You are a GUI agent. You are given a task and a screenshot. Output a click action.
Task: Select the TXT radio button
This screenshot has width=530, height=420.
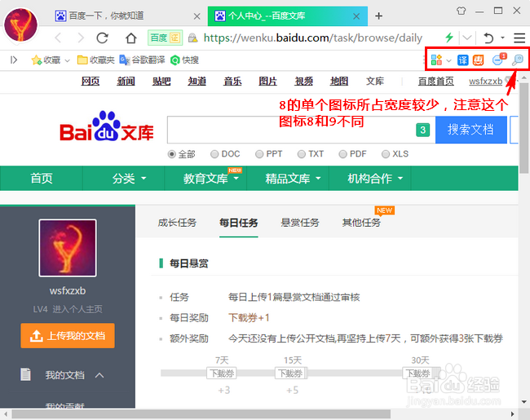[x=302, y=154]
